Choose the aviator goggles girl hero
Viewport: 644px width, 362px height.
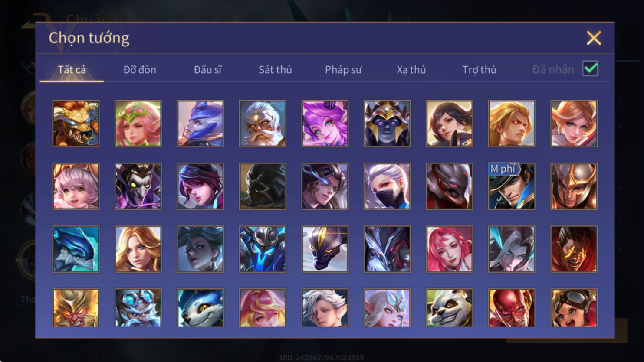[x=574, y=308]
